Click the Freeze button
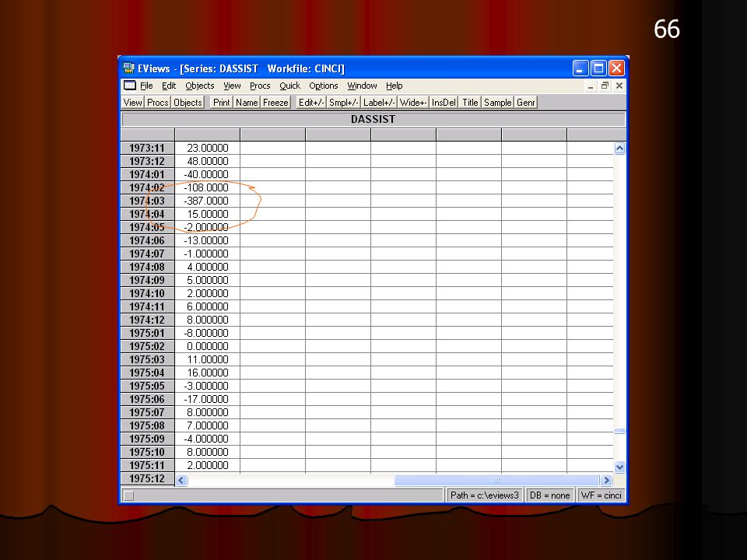 click(275, 103)
